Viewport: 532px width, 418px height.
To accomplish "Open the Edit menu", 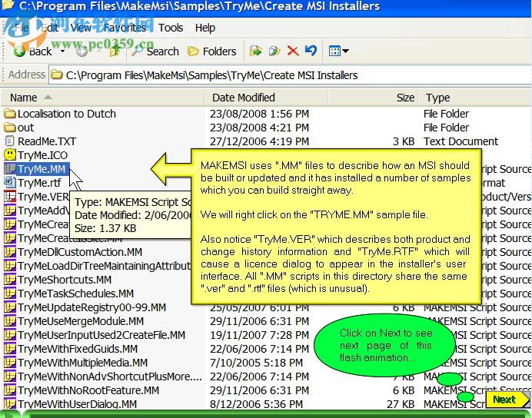I will pyautogui.click(x=49, y=28).
